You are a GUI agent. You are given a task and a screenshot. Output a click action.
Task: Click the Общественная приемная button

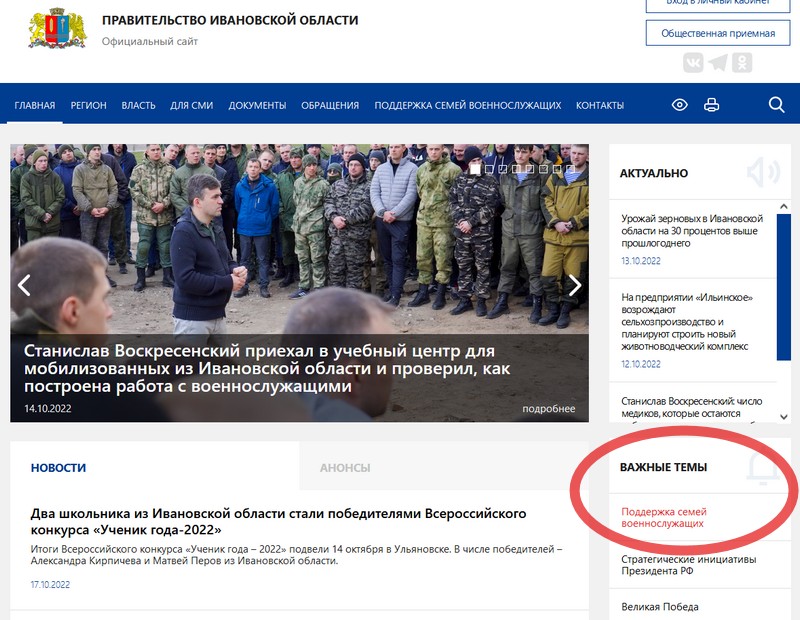point(718,33)
